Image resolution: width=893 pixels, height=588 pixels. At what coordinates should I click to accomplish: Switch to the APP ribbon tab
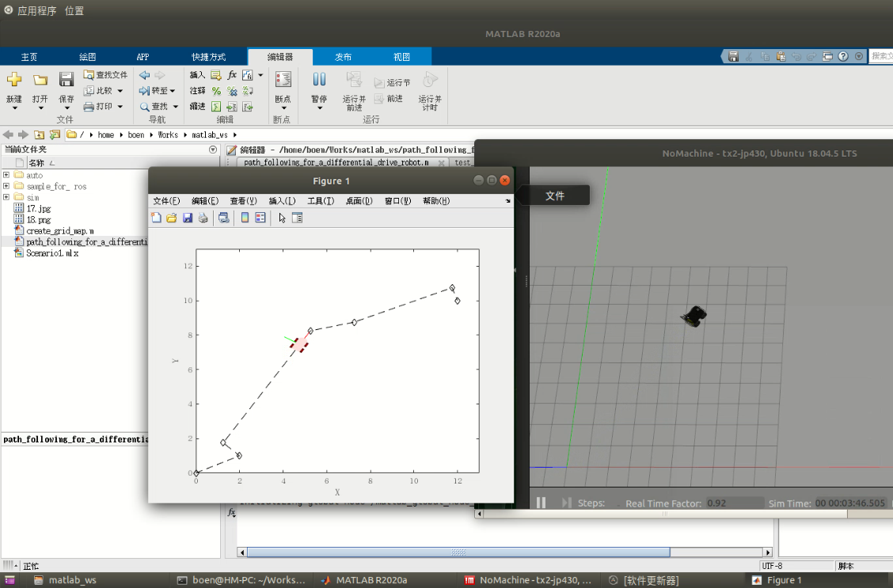[143, 57]
